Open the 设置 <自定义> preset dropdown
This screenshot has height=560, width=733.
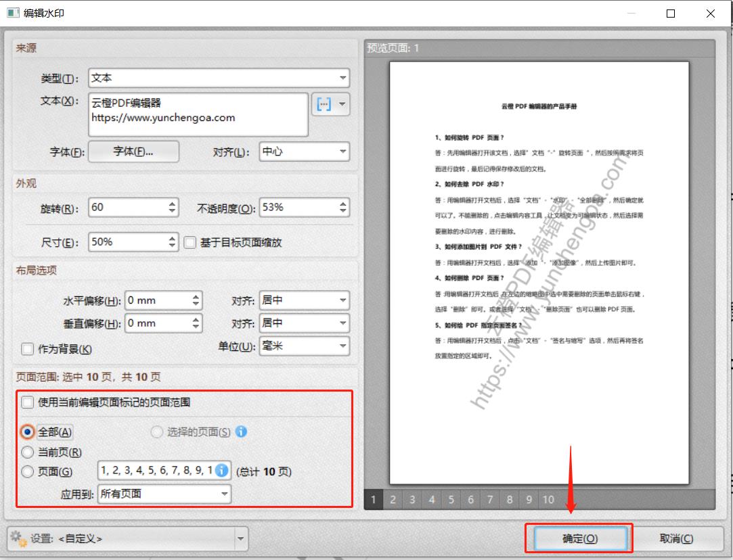click(x=128, y=538)
